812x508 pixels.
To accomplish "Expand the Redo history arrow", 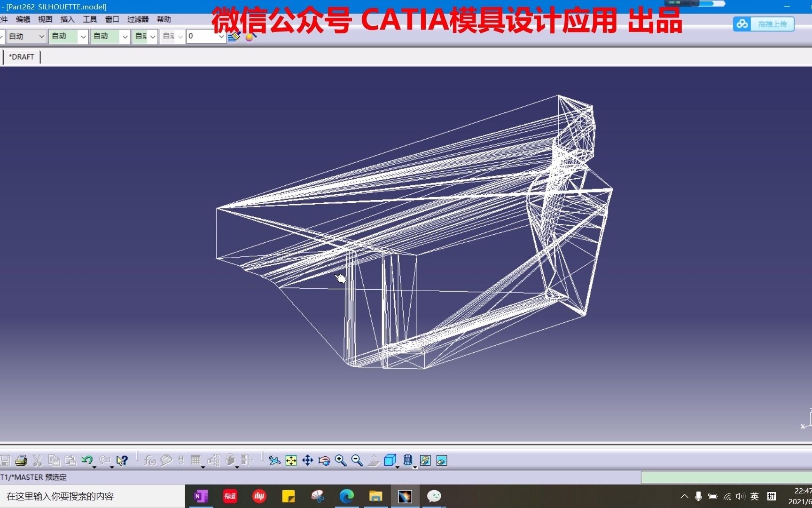I will [x=112, y=467].
